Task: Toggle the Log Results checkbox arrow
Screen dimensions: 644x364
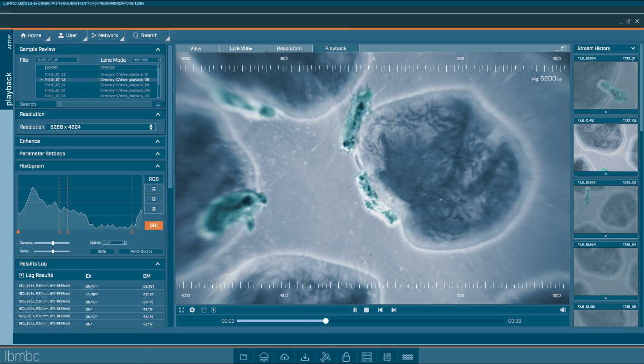Action: [x=21, y=275]
